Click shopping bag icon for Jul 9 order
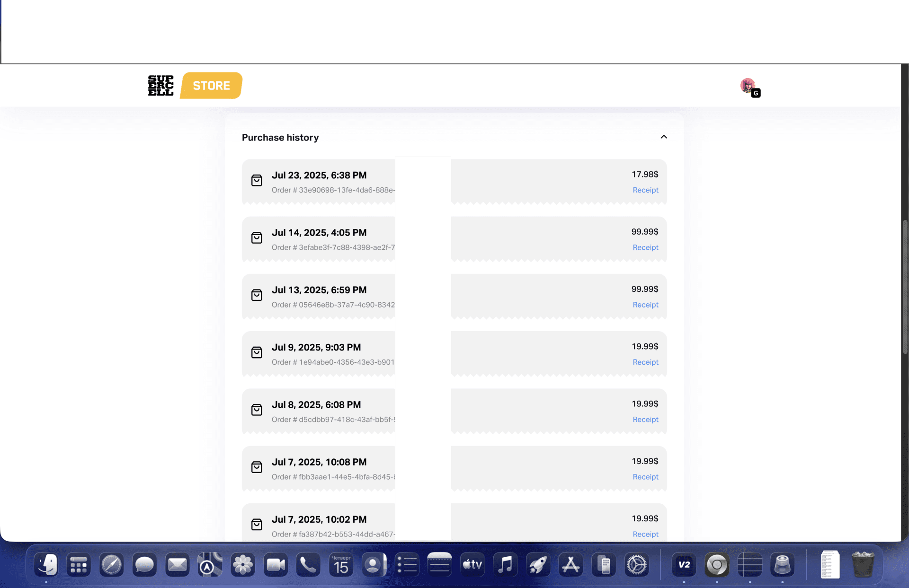 (x=257, y=352)
